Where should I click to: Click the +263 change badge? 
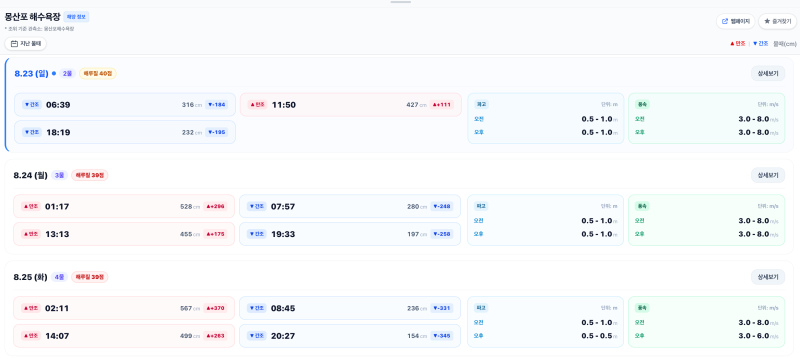[x=216, y=336]
